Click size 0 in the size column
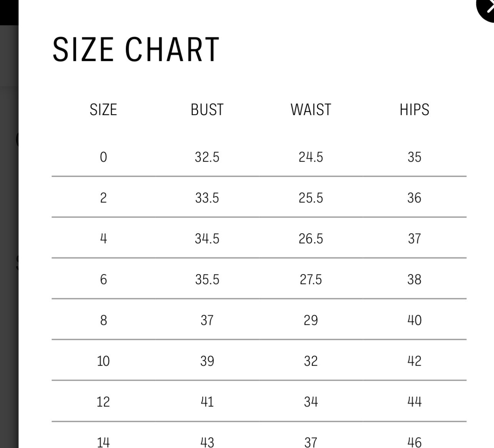Screen dimensions: 494x448 click(103, 157)
